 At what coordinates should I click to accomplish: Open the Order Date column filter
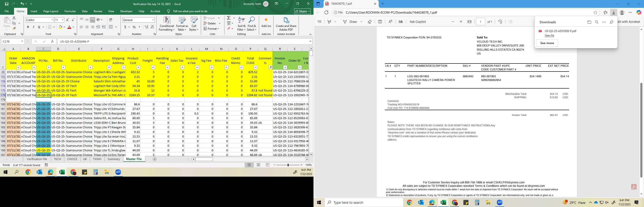point(18,67)
